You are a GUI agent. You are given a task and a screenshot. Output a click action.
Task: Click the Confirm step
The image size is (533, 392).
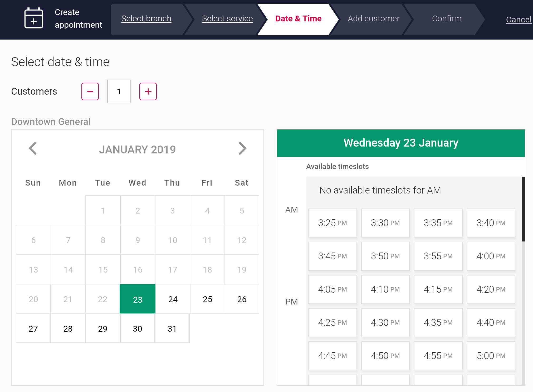[x=447, y=19]
